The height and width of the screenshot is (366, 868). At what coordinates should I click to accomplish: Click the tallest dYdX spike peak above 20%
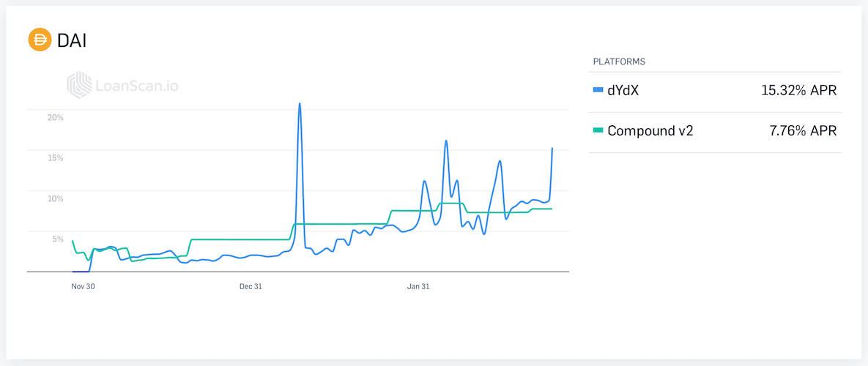point(300,104)
